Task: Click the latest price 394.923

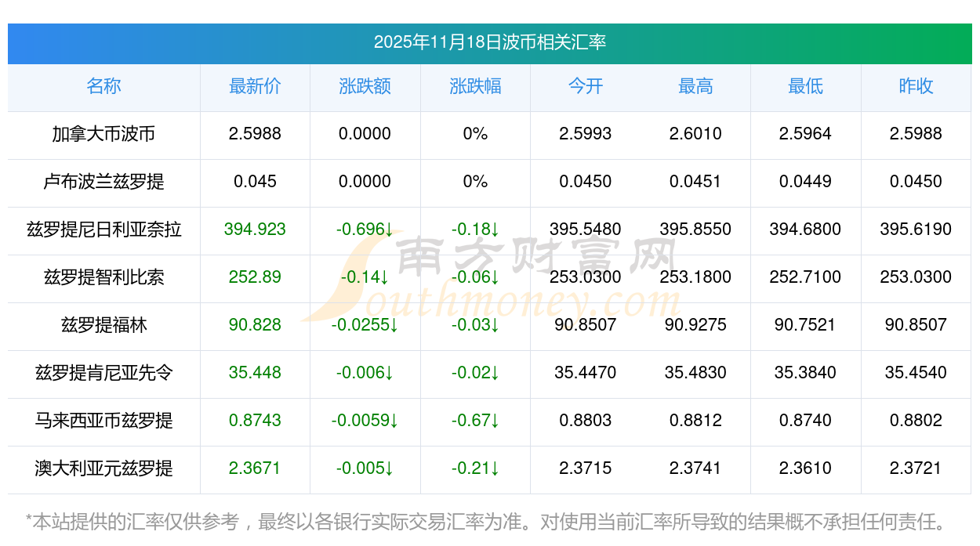Action: [x=255, y=230]
